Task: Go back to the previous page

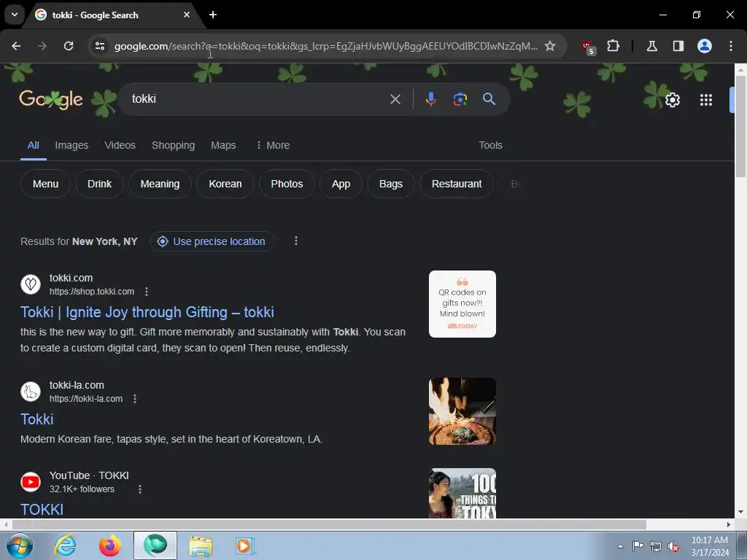Action: [x=16, y=46]
